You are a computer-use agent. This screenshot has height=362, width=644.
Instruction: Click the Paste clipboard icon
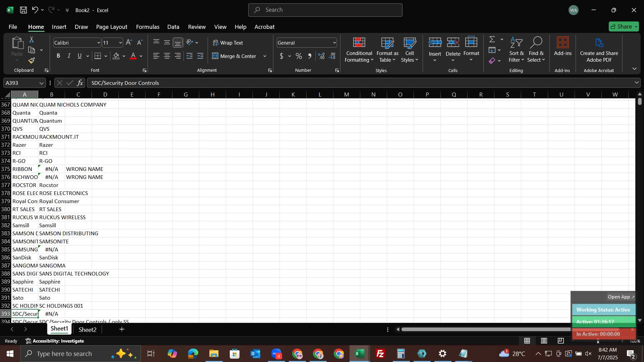coord(17,44)
